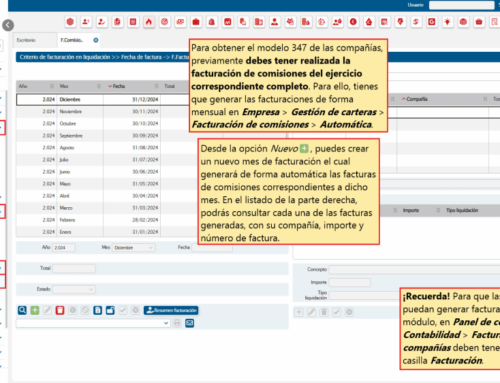Click the add-person icon in the top toolbar
Screen dimensions: 500x383
tap(86, 22)
